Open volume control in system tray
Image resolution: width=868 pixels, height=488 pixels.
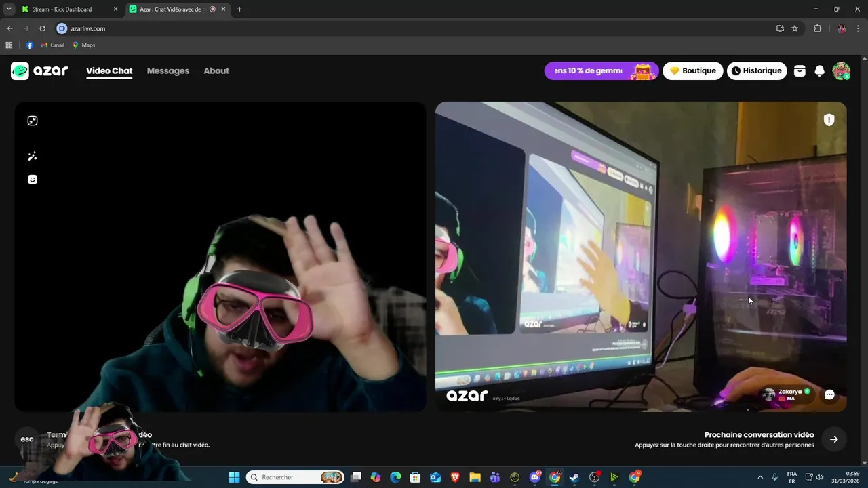pyautogui.click(x=820, y=477)
